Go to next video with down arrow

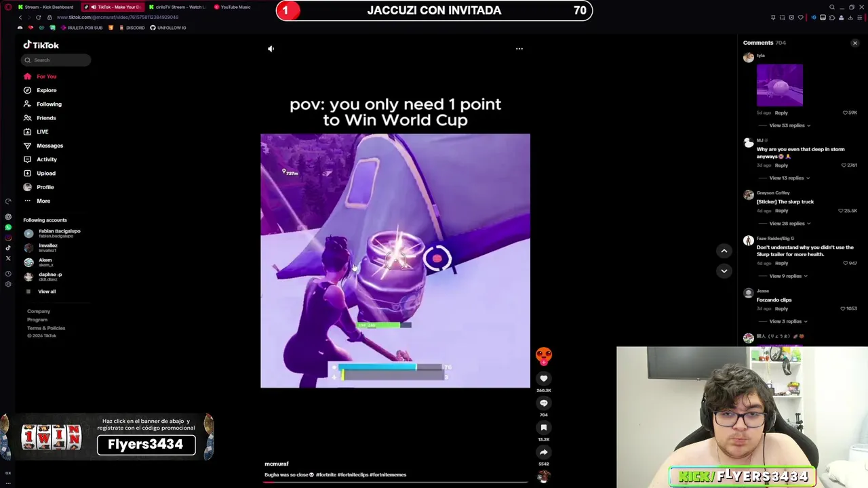(x=724, y=270)
